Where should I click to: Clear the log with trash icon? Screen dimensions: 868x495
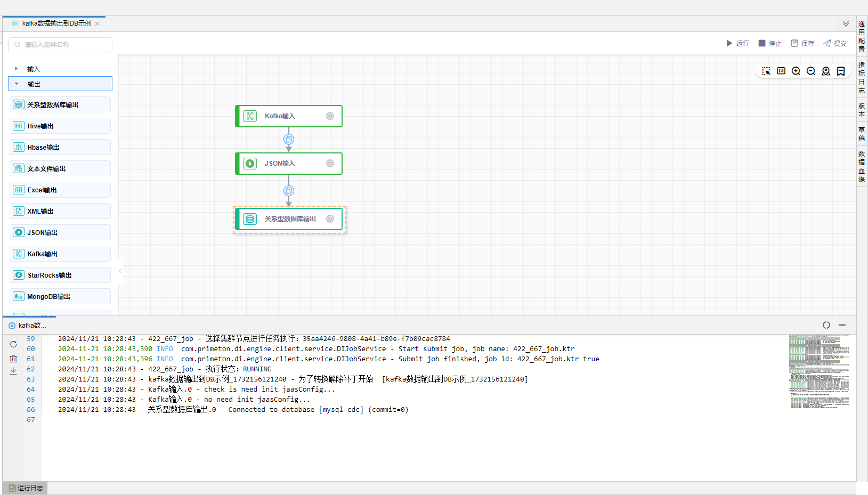(13, 359)
